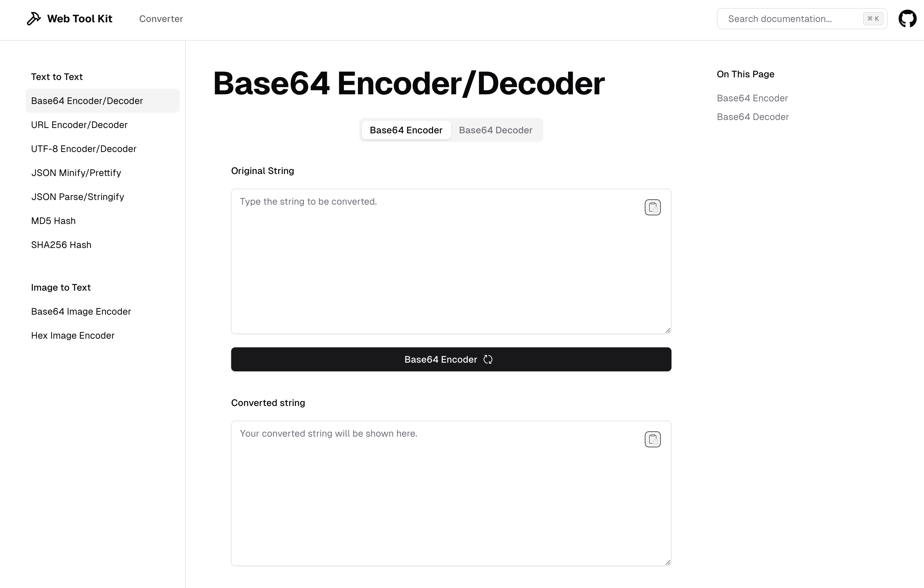924x588 pixels.
Task: Click the Web Tool Kit logo icon
Action: (x=34, y=18)
